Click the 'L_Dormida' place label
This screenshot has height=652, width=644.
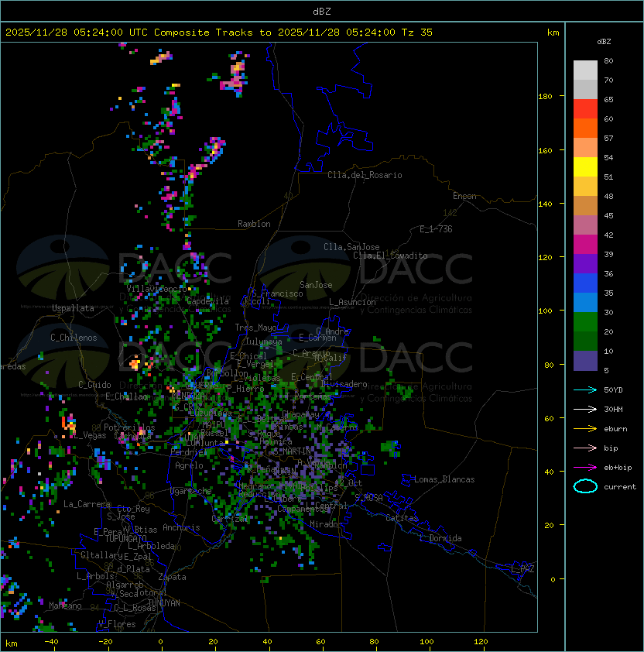click(x=440, y=538)
